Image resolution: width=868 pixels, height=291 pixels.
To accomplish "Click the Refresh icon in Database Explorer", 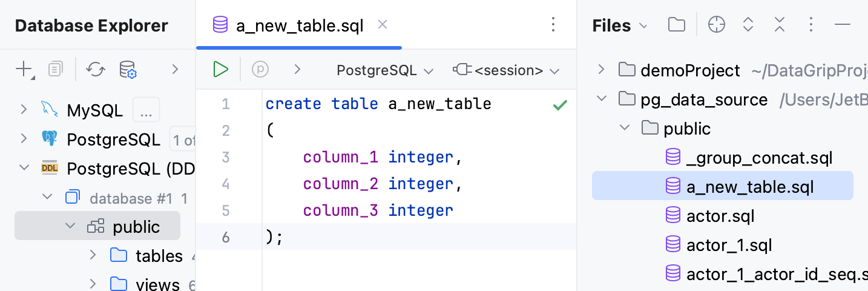I will [95, 69].
